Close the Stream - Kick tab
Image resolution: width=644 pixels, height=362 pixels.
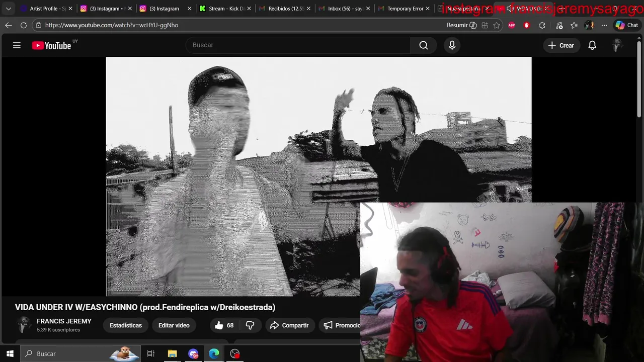249,9
